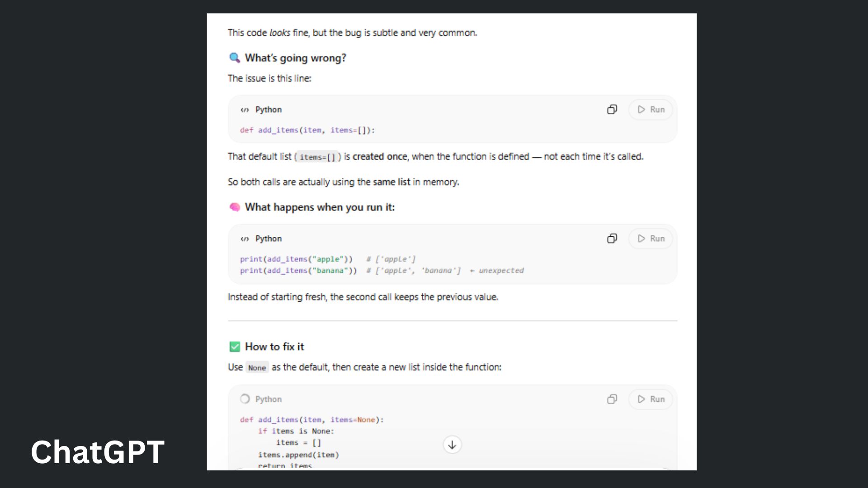Click the code brackets icon in first block
Image resolution: width=868 pixels, height=488 pixels.
(x=245, y=110)
